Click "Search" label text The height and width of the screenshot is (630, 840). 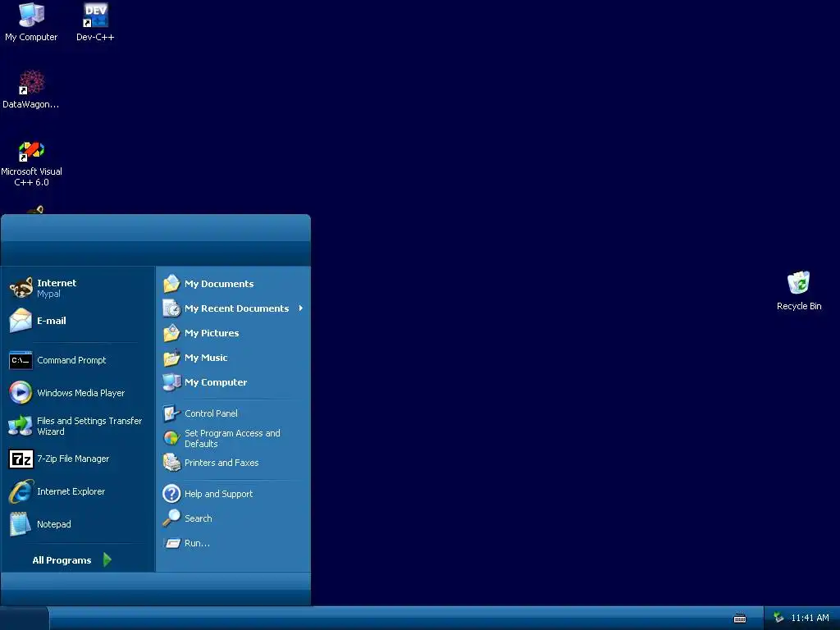pyautogui.click(x=199, y=518)
